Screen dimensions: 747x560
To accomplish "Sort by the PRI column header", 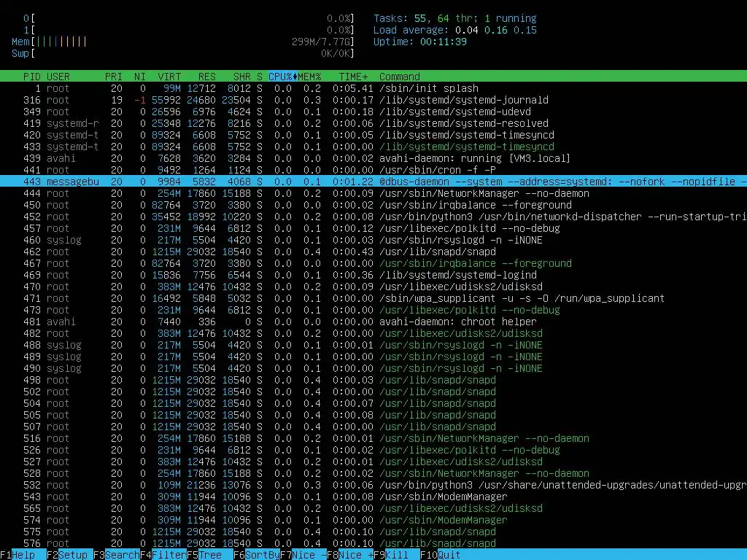I will [x=114, y=77].
